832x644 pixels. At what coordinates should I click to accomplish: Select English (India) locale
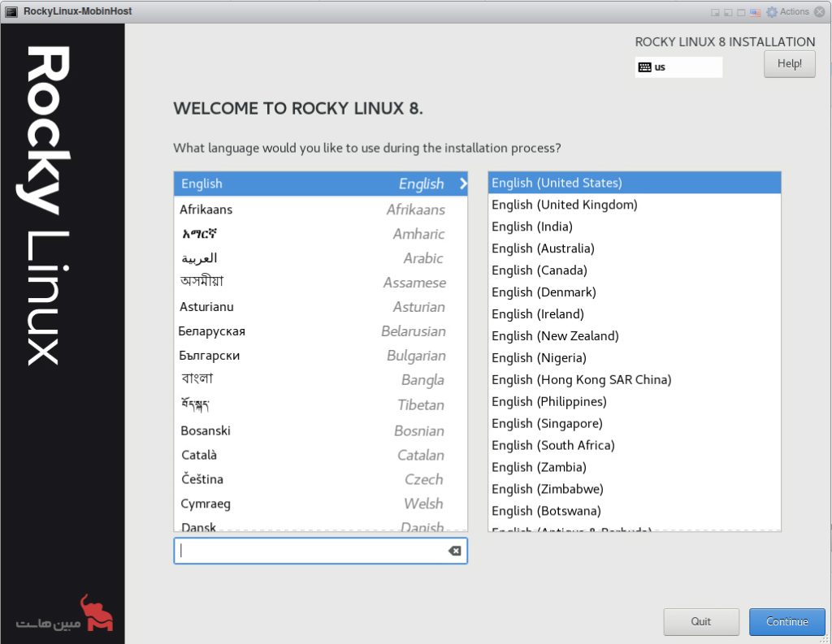634,227
